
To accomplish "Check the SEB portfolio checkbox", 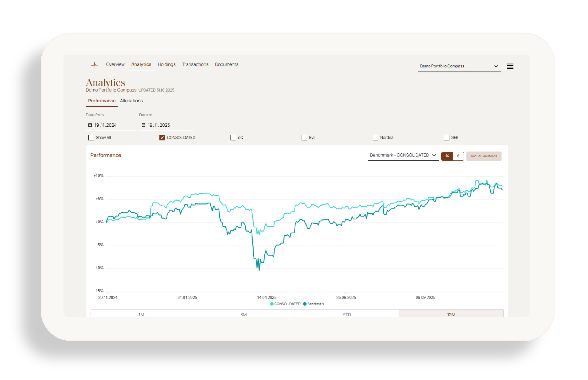I will (446, 137).
